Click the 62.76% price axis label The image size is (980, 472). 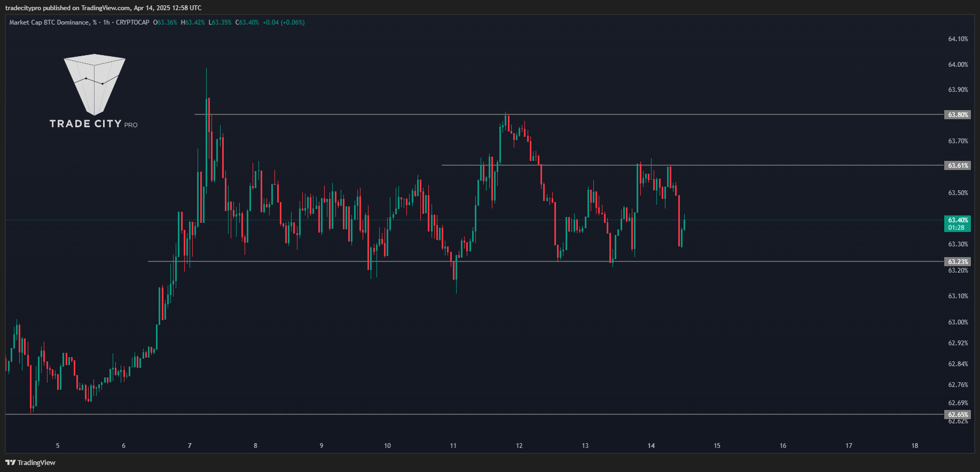point(958,385)
